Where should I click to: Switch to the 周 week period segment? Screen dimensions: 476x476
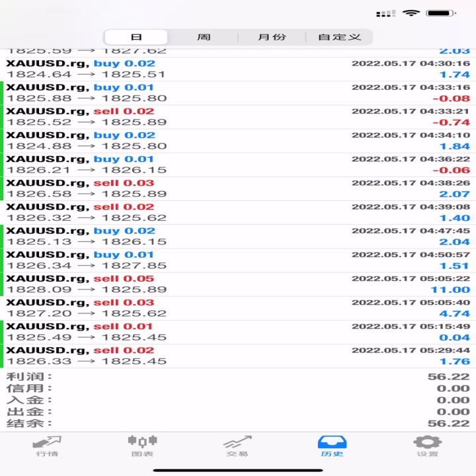point(204,37)
